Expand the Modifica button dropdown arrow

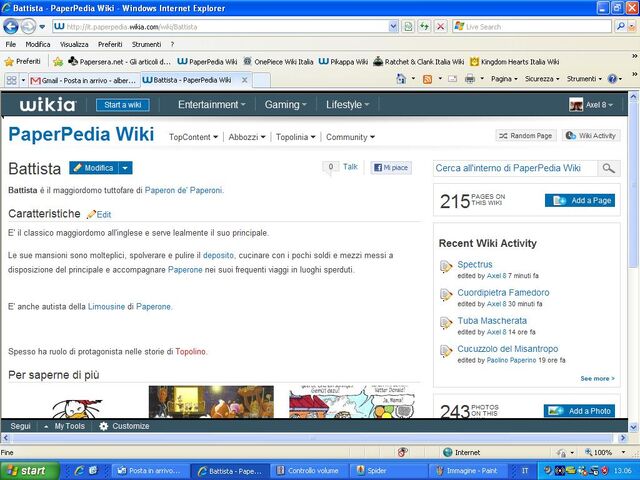(125, 168)
